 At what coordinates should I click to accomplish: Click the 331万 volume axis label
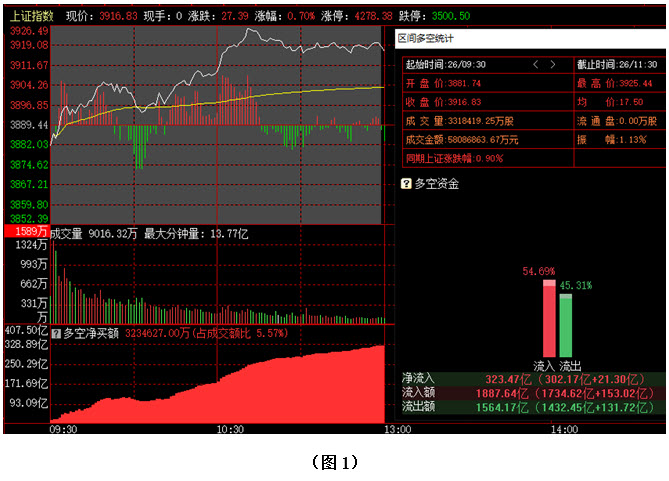[34, 303]
